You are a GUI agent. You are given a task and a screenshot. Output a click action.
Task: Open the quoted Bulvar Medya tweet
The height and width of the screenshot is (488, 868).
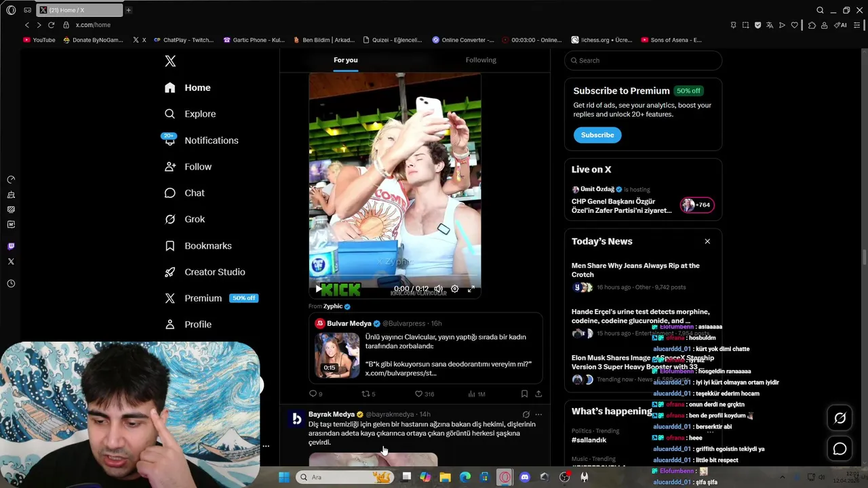click(426, 348)
